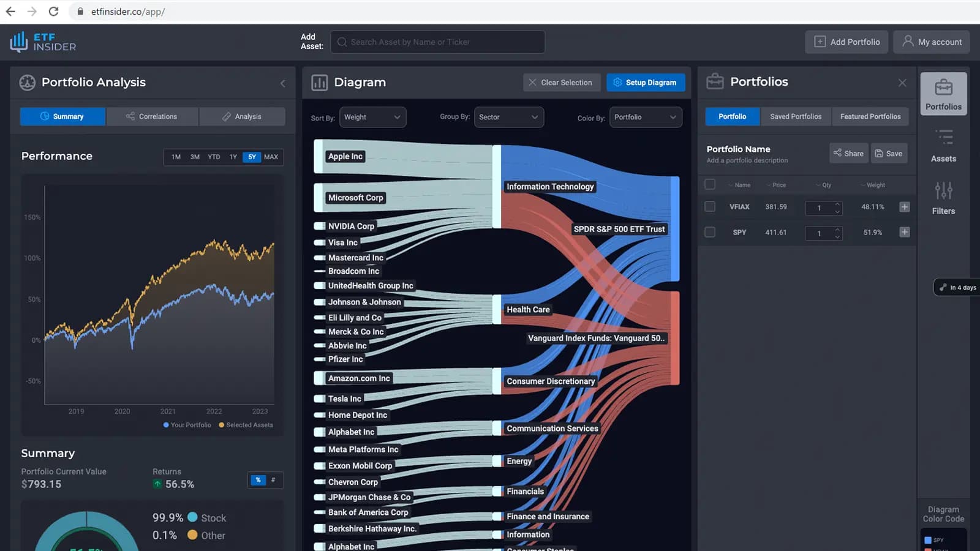Check the VFIAX row checkbox
The image size is (980, 551).
[x=710, y=206]
